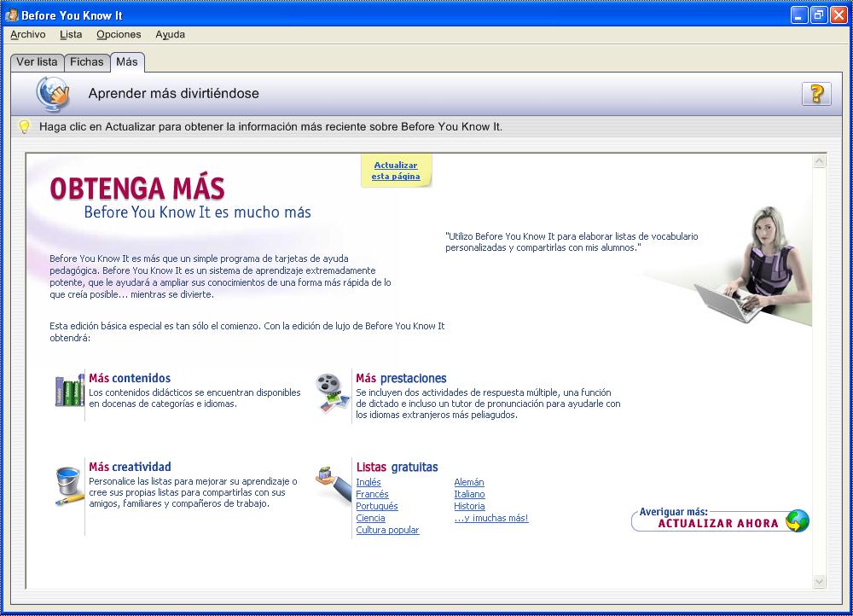
Task: Restore down the Before You Know It window
Action: pos(819,15)
